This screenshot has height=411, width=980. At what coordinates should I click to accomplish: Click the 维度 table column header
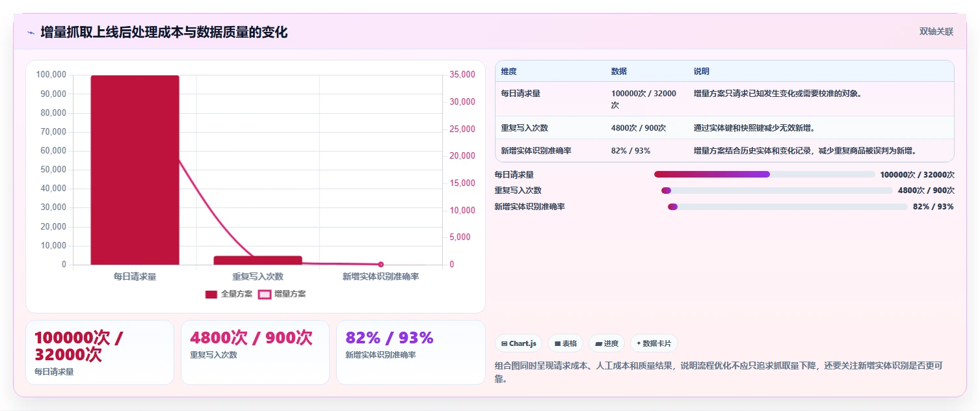pyautogui.click(x=509, y=72)
